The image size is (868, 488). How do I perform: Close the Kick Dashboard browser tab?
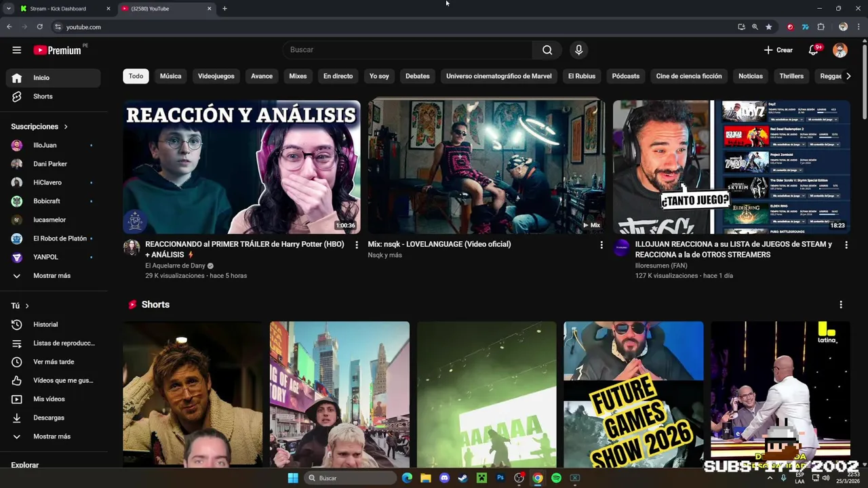(x=108, y=9)
